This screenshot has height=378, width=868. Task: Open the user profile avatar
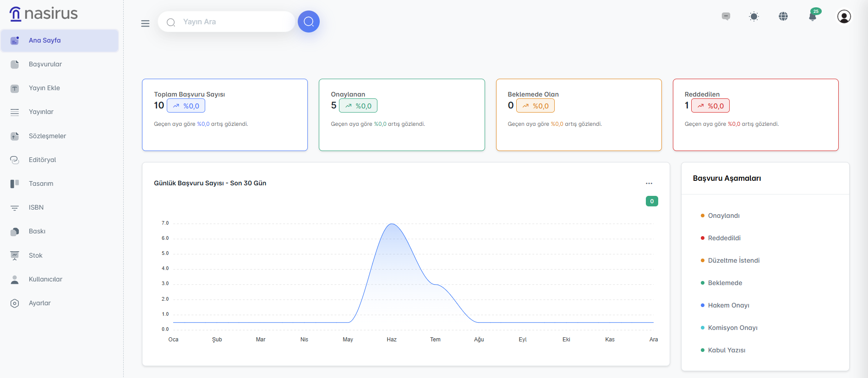tap(844, 17)
